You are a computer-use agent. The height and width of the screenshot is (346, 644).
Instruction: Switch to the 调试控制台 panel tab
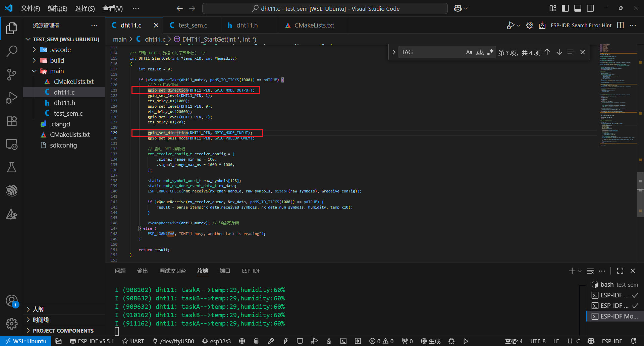pos(172,271)
